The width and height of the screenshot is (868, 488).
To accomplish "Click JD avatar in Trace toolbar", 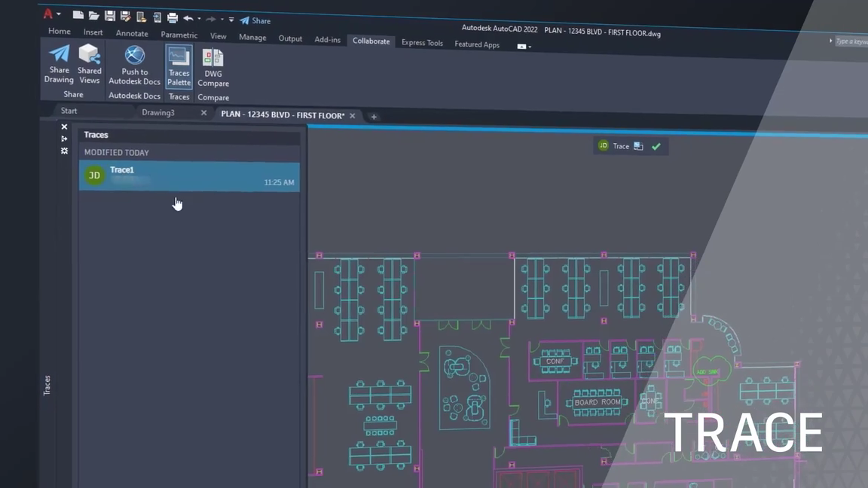I will point(604,145).
